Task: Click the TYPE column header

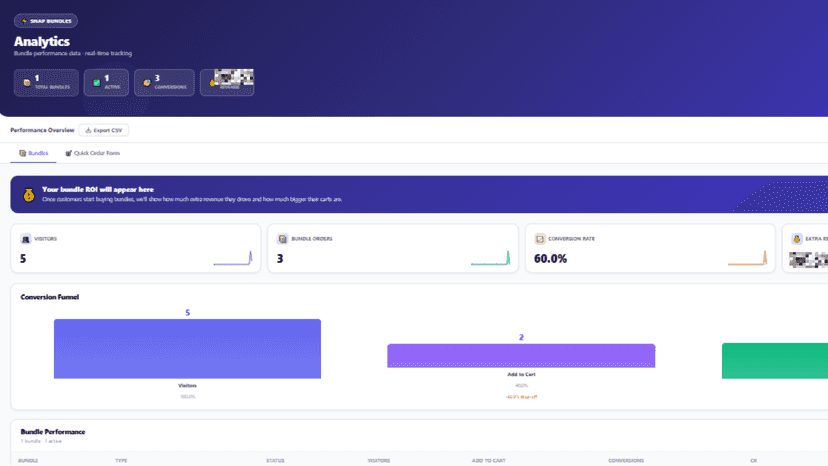Action: [x=121, y=461]
